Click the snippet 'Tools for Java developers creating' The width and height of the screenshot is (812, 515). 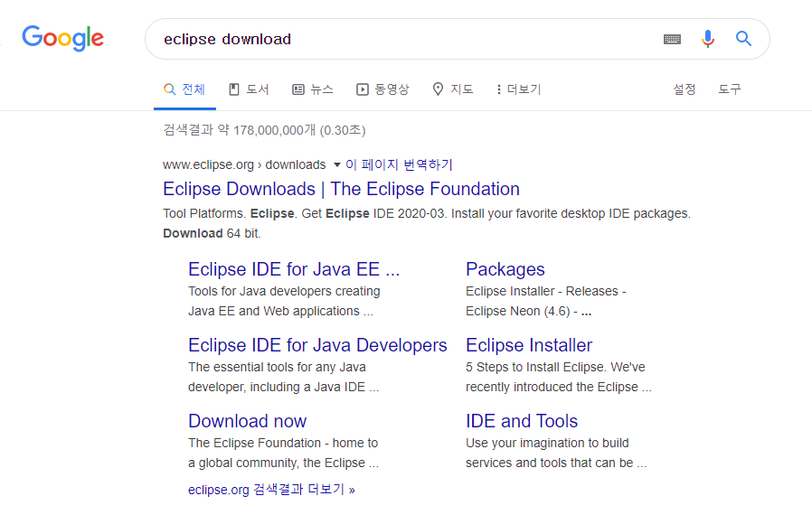(284, 292)
